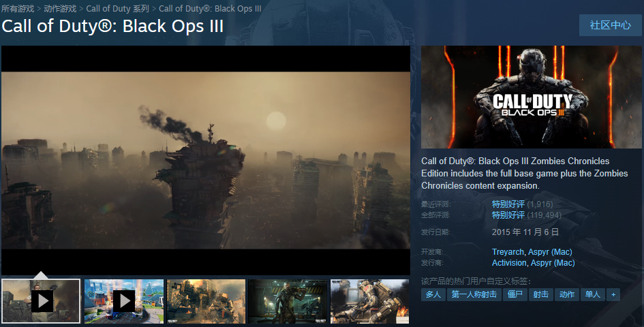This screenshot has width=644, height=327.
Task: Play the second trailer with colorful town
Action: 124,301
